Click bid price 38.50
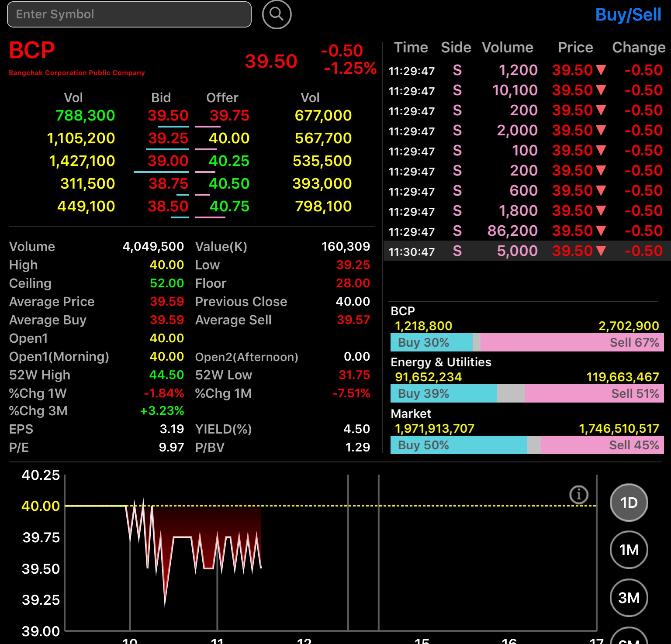Image resolution: width=671 pixels, height=644 pixels. (168, 206)
